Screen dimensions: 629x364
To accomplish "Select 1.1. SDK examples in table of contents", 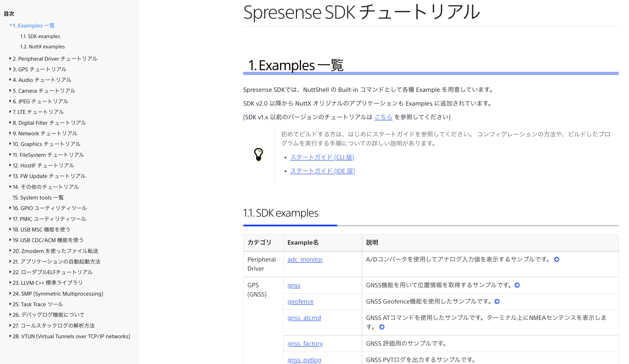I will (x=40, y=36).
